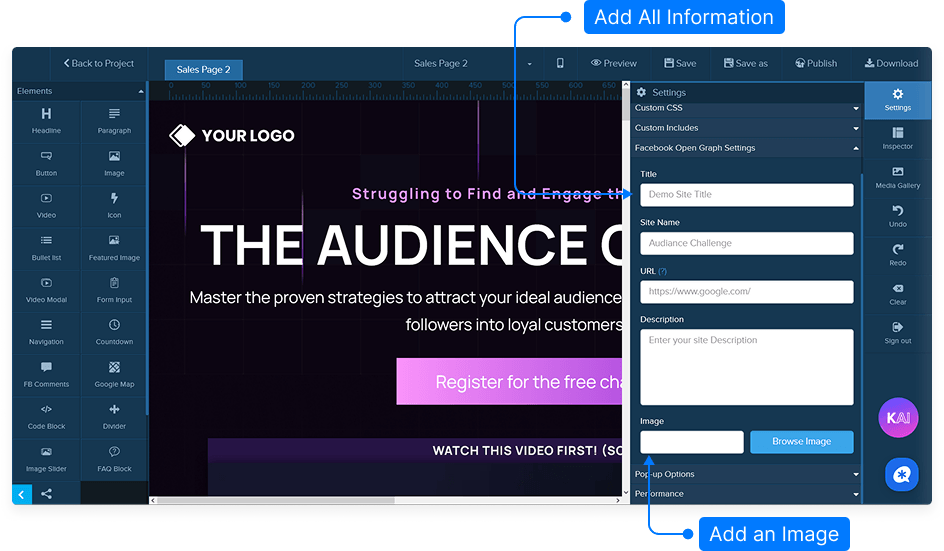Expand the Custom Includes section
This screenshot has height=551, width=944.
[x=746, y=128]
